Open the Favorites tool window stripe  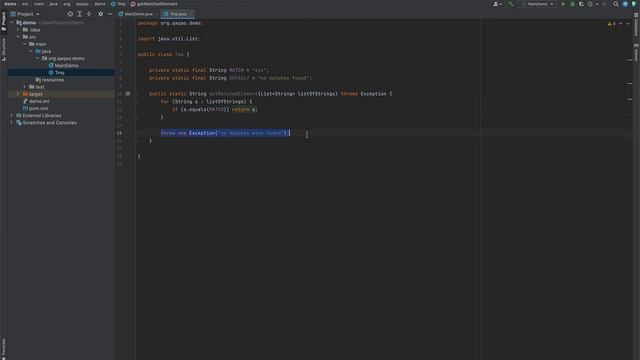click(4, 349)
